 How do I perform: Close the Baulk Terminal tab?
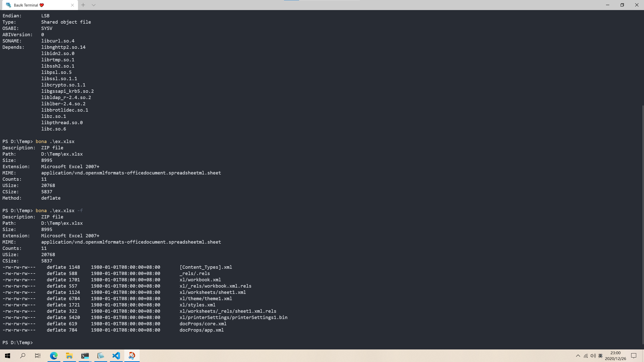tap(72, 5)
